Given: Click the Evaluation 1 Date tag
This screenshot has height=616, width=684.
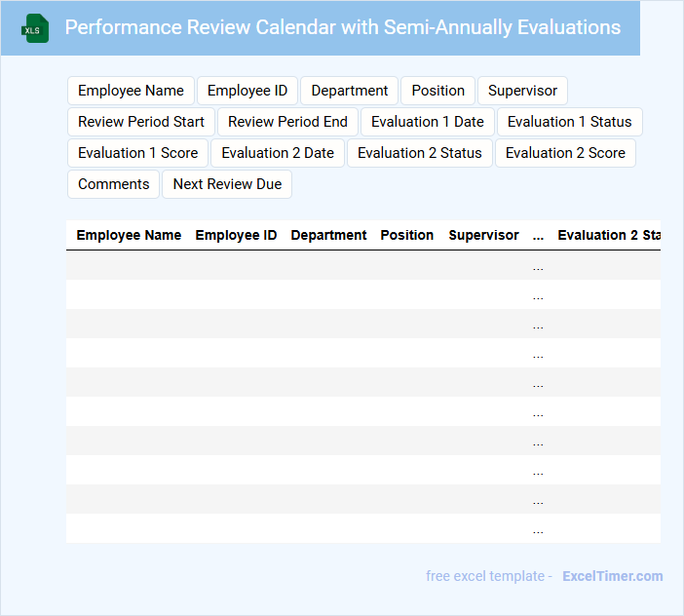Looking at the screenshot, I should pyautogui.click(x=427, y=122).
